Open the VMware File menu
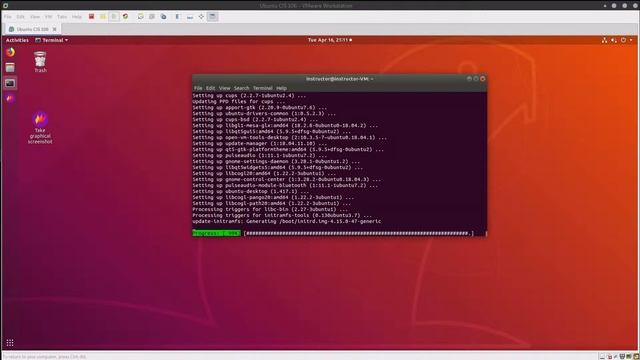Screen dimensions: 640x360 (x=8, y=17)
